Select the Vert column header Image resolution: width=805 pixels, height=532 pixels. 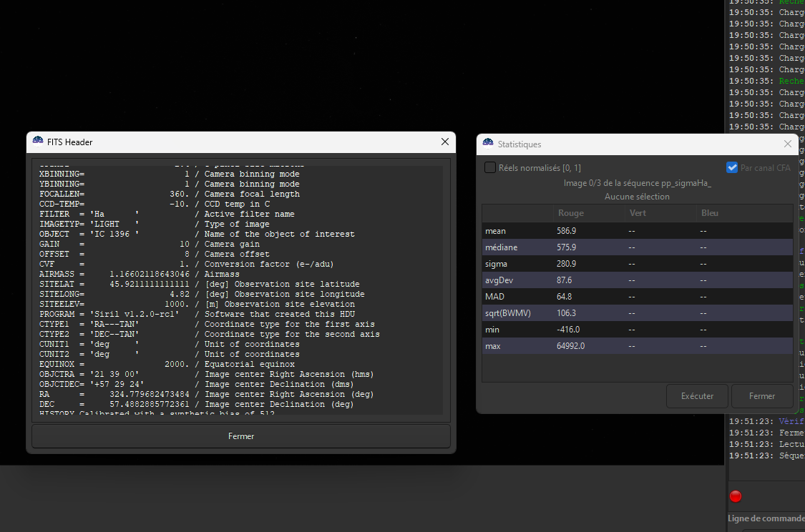[x=638, y=213]
